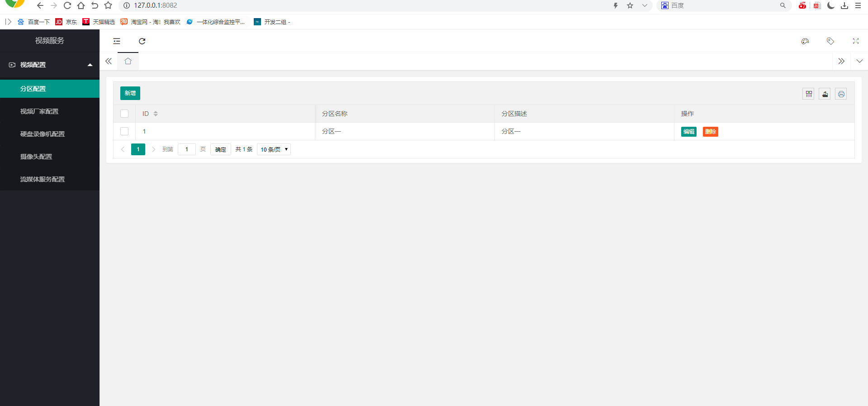Click browser forward arrow
The image size is (868, 406).
pyautogui.click(x=54, y=5)
